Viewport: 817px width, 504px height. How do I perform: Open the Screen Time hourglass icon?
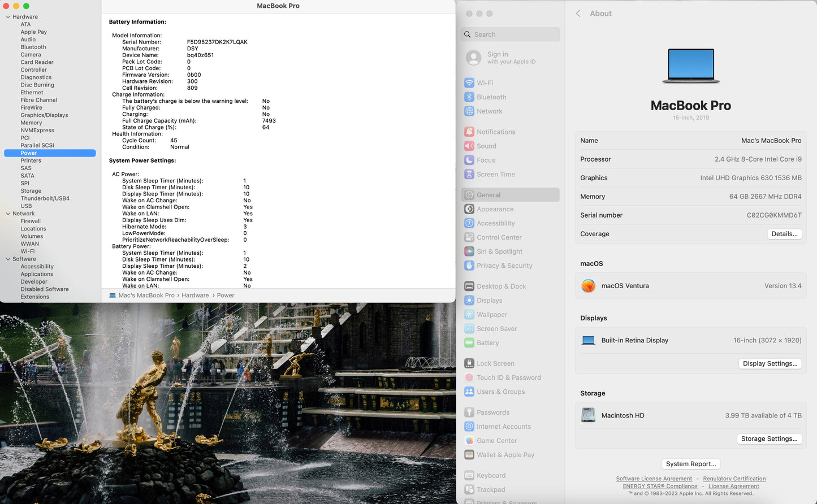(469, 174)
